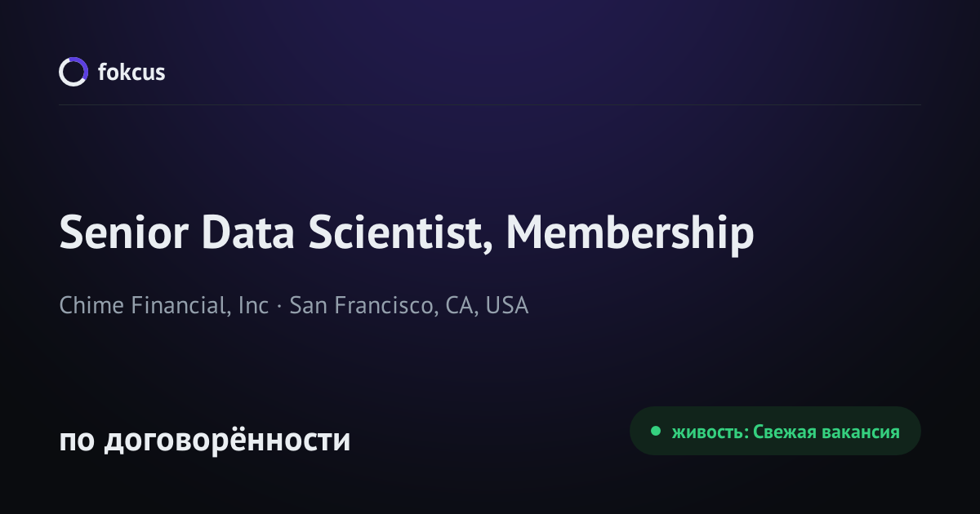Select the Chime Financial, Inc company name

tap(163, 306)
